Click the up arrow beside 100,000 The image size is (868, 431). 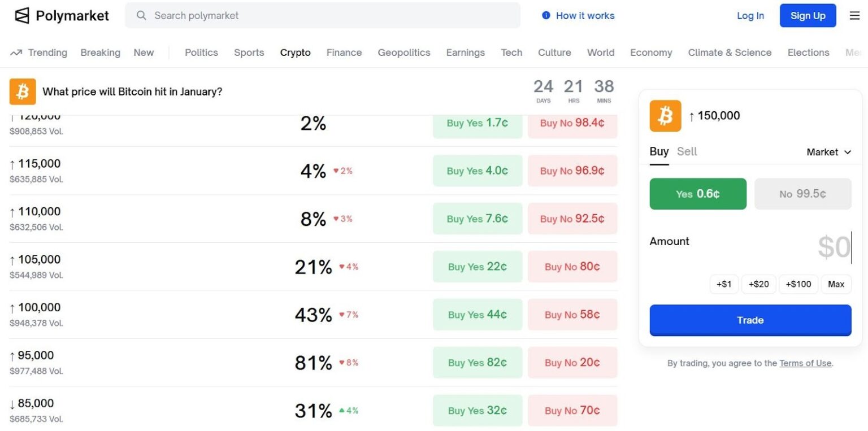12,308
